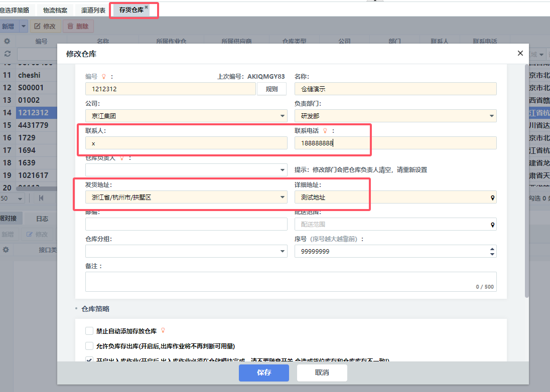550x392 pixels.
Task: Click the map pin in 配送范围 field
Action: (493, 225)
